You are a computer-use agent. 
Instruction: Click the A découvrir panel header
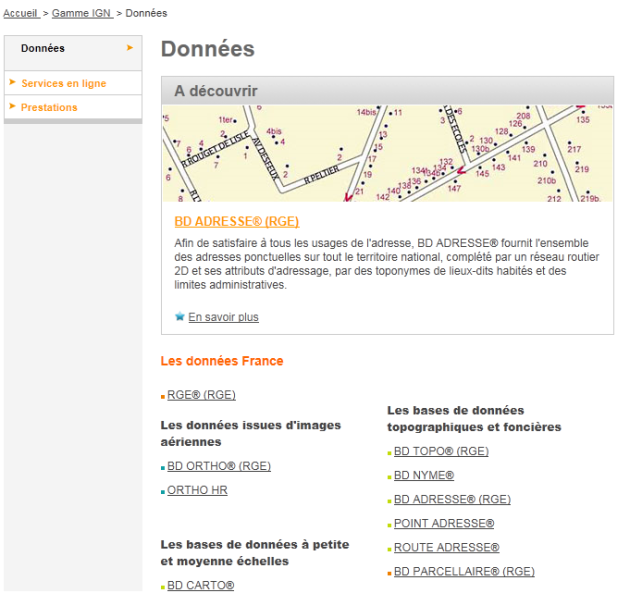point(387,91)
